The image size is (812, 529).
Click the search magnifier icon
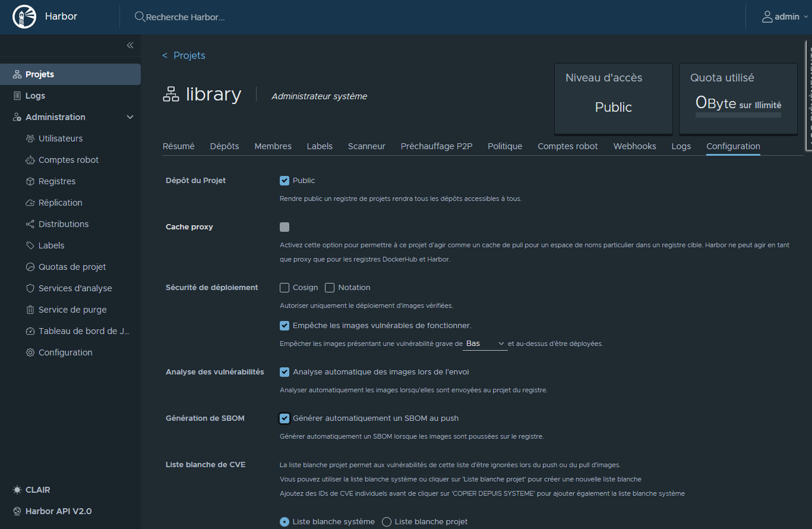point(140,17)
